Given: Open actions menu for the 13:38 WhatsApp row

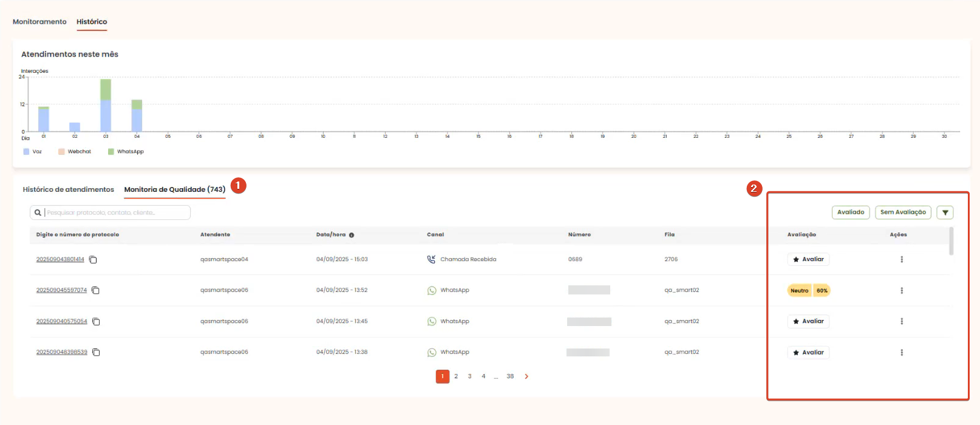Looking at the screenshot, I should (x=902, y=353).
